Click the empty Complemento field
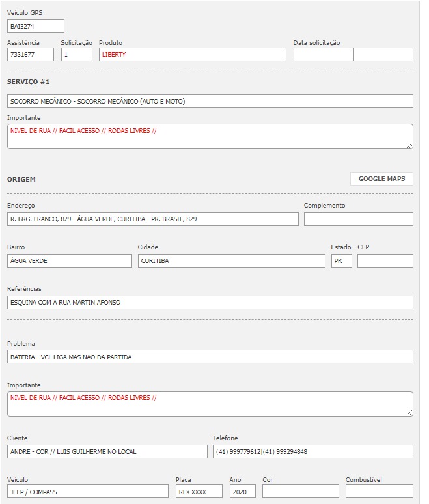 point(358,219)
